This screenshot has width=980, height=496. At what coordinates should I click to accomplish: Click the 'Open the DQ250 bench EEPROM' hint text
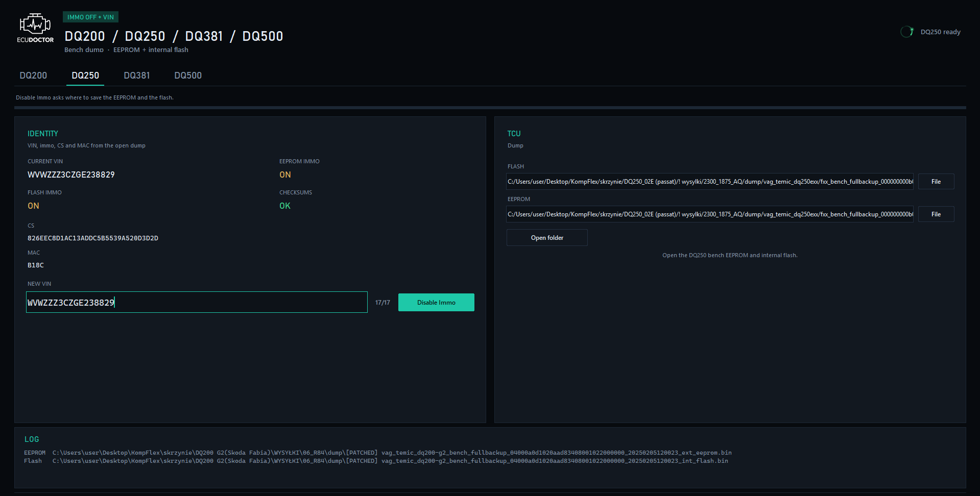730,255
